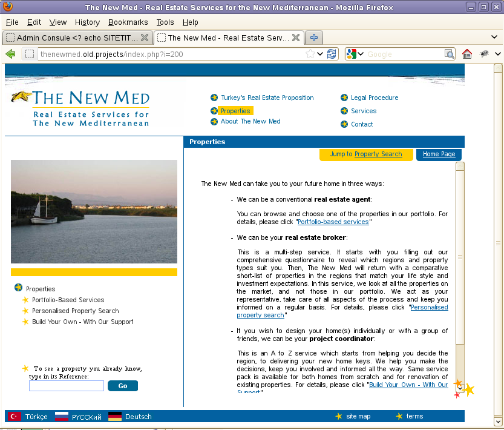Open the Help menu
This screenshot has width=504, height=430.
click(x=190, y=22)
